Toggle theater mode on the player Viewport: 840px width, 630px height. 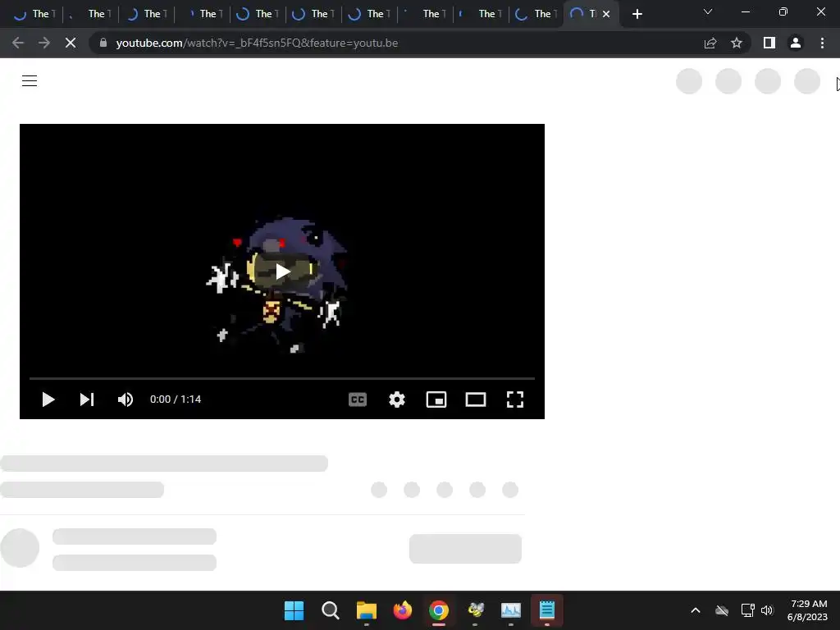476,399
